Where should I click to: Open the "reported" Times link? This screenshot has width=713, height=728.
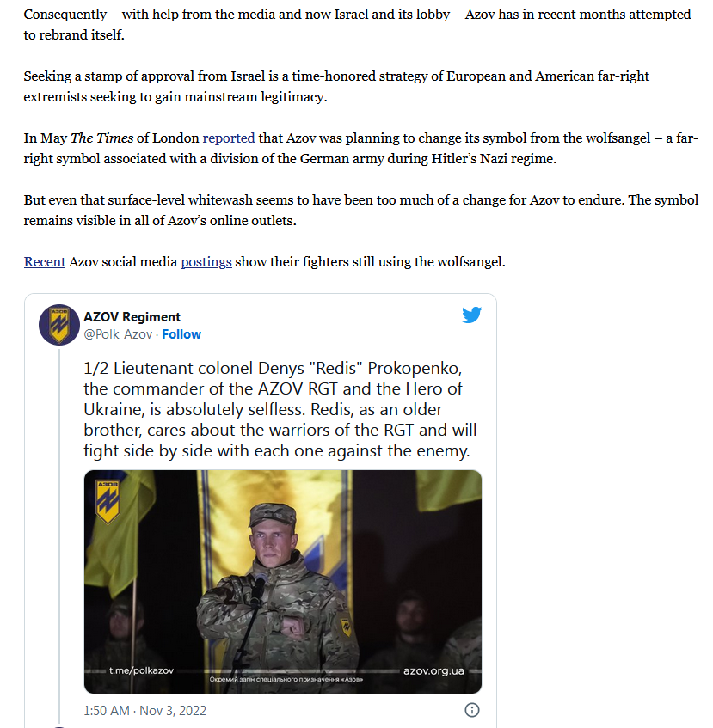229,138
